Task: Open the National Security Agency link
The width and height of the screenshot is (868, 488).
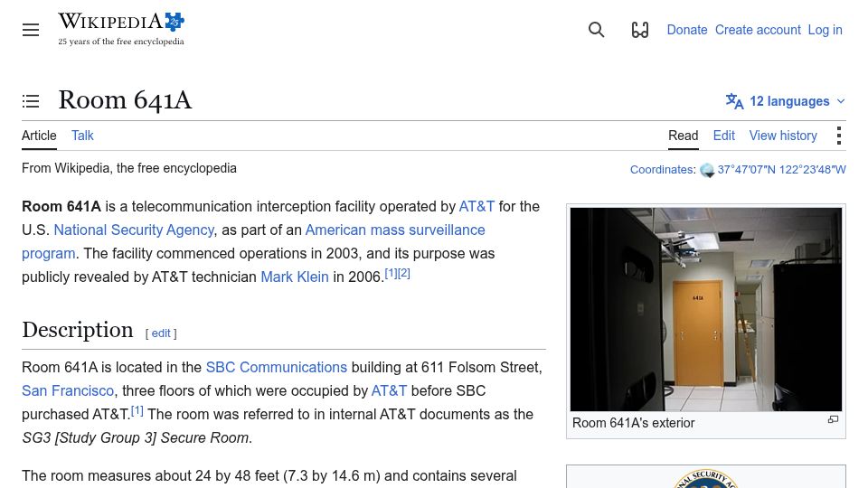Action: [134, 230]
